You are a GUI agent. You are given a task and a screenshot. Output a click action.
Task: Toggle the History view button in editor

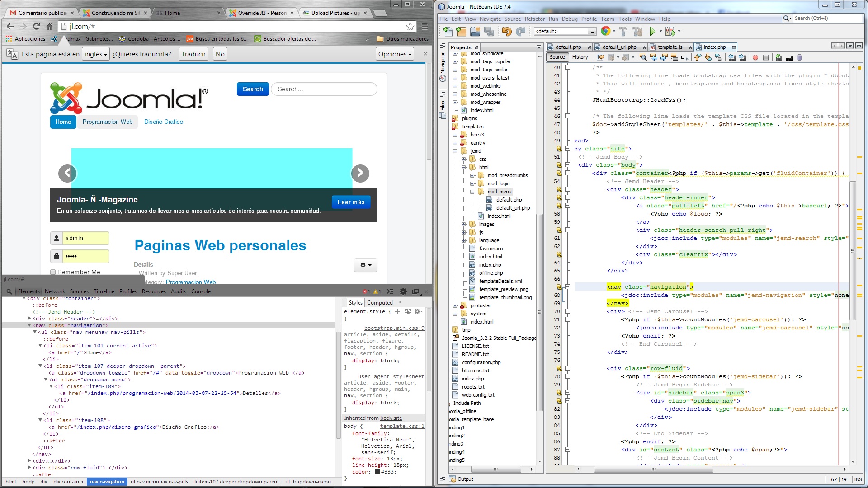pyautogui.click(x=580, y=57)
